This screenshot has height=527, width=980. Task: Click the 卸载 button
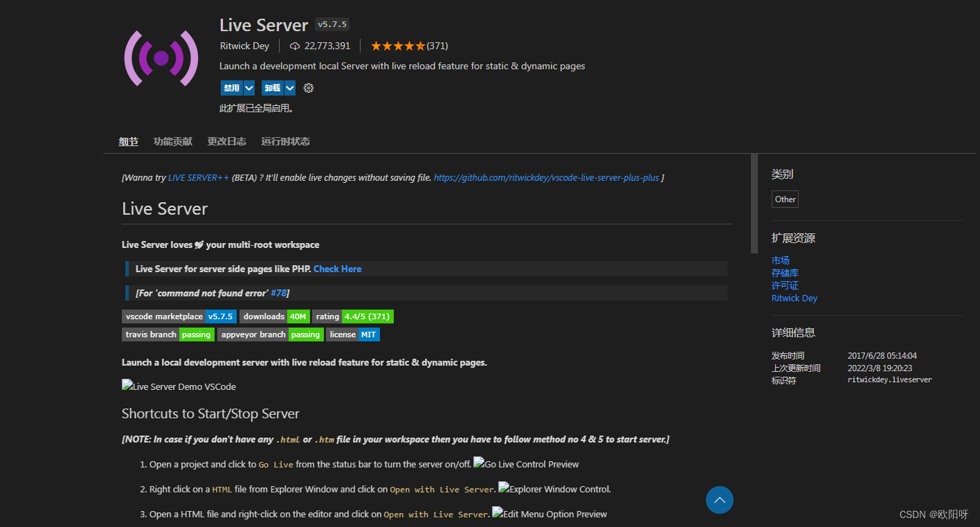coord(273,88)
